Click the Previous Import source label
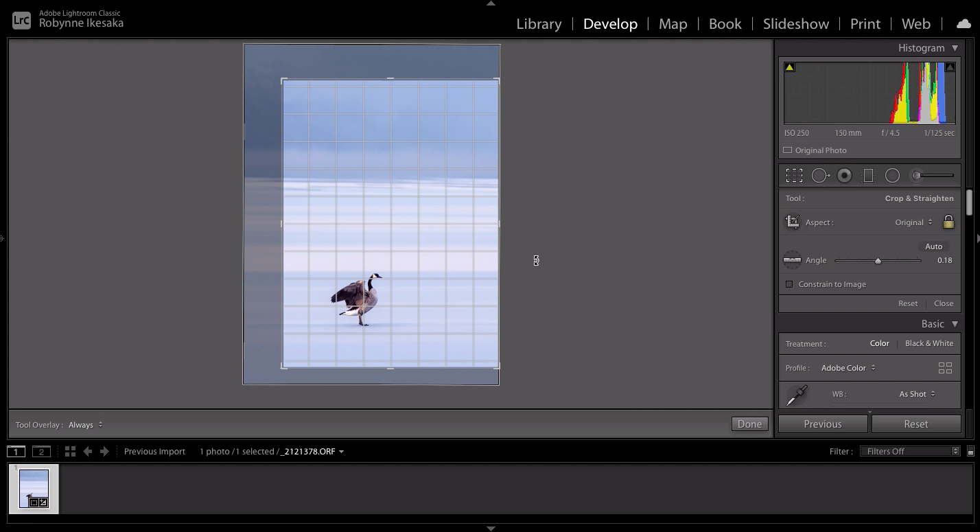 coord(154,451)
